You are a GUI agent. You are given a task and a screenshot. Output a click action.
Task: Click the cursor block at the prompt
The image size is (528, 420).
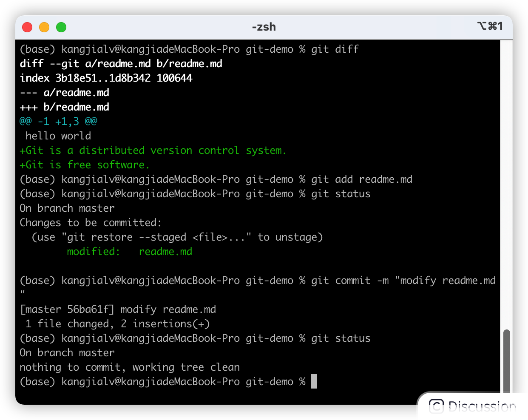click(314, 381)
